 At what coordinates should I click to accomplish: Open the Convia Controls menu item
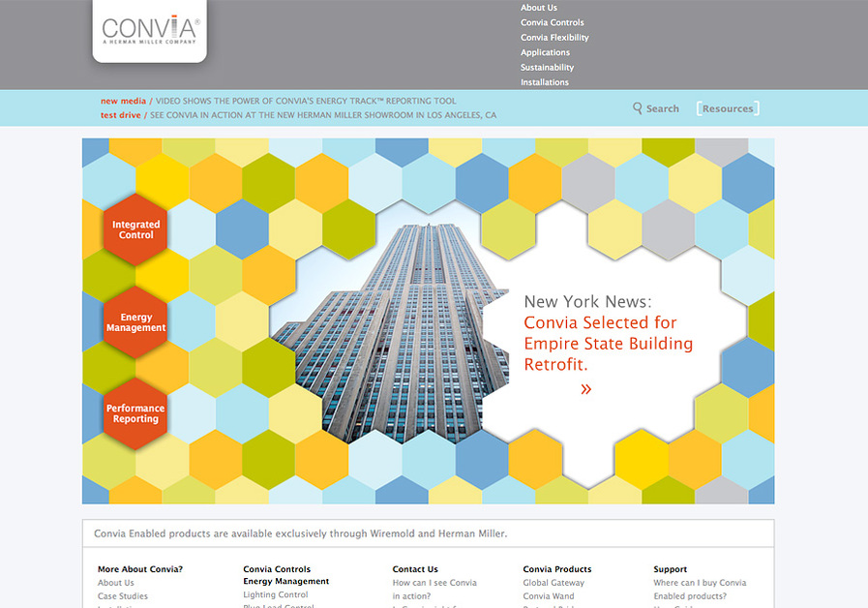coord(552,22)
